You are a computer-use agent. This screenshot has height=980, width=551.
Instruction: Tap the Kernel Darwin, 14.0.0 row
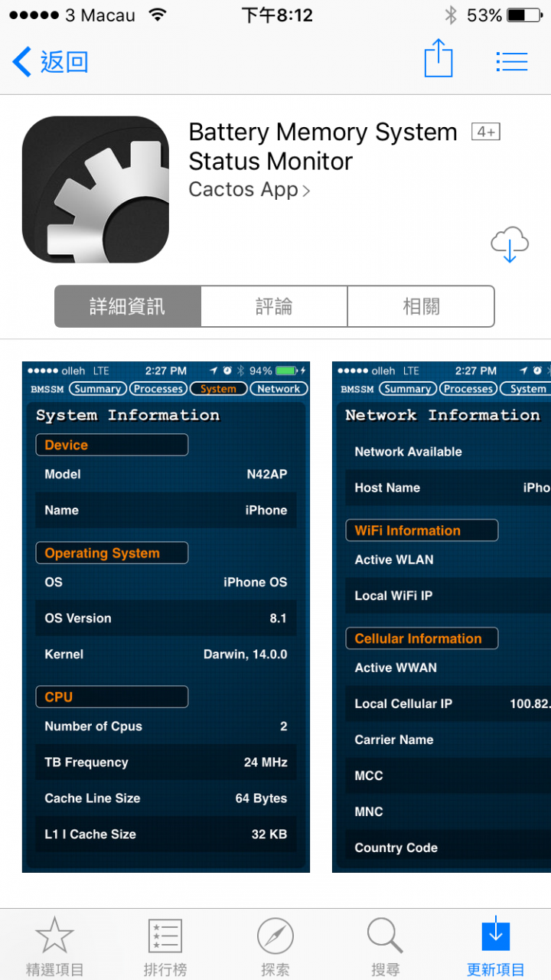(x=166, y=654)
